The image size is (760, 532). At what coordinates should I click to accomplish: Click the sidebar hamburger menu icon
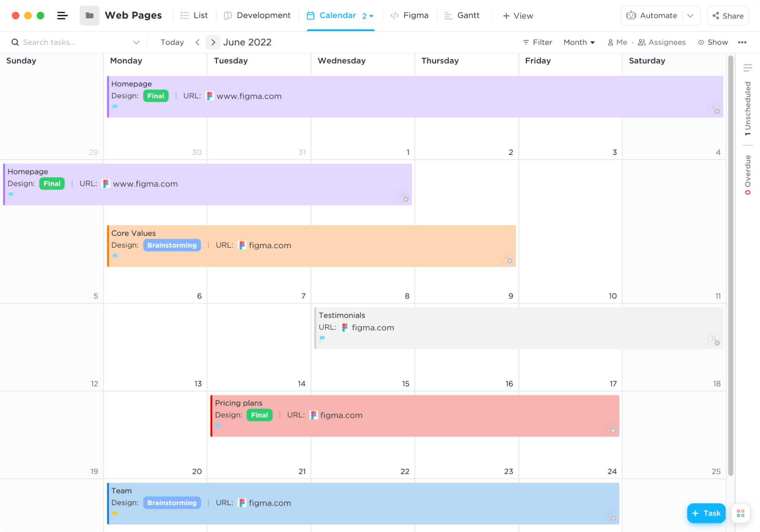coord(62,16)
